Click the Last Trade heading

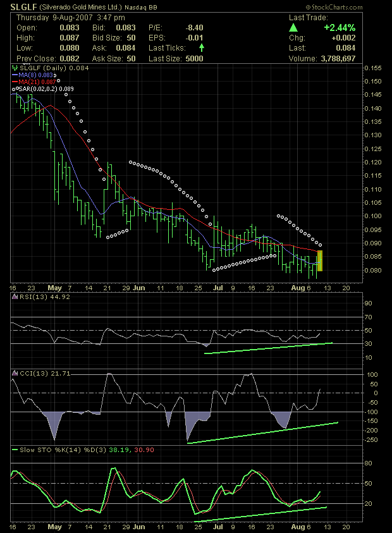click(x=308, y=18)
